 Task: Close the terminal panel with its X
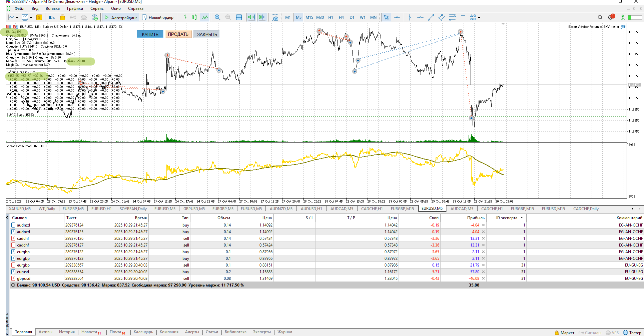[x=7, y=217]
